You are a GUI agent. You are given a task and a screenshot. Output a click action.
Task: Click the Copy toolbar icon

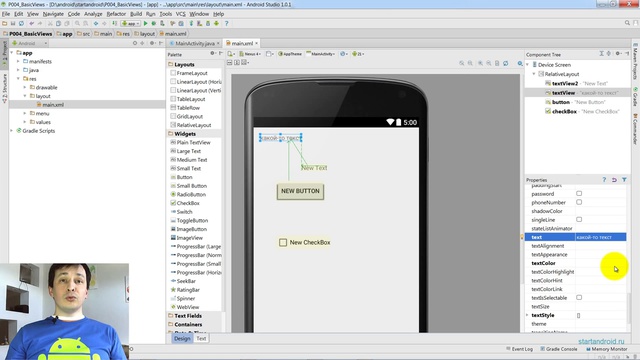click(x=58, y=24)
